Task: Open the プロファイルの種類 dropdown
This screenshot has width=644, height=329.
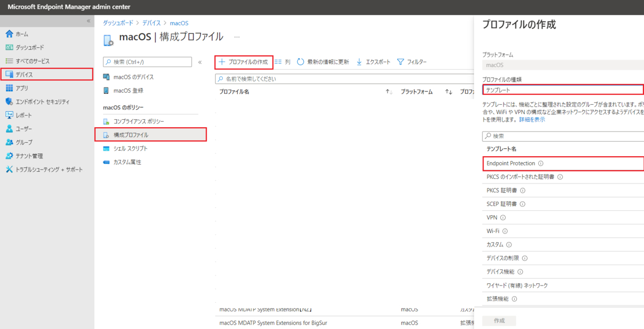Action: [x=562, y=90]
